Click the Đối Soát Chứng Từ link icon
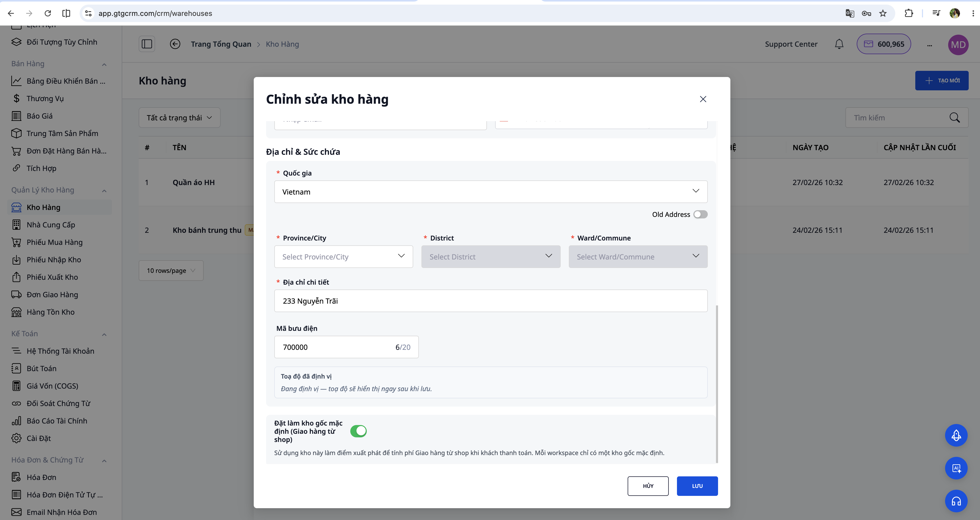 pos(16,403)
